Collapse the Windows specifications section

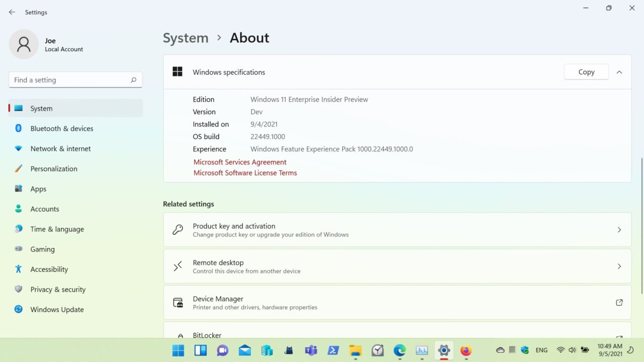pyautogui.click(x=619, y=72)
